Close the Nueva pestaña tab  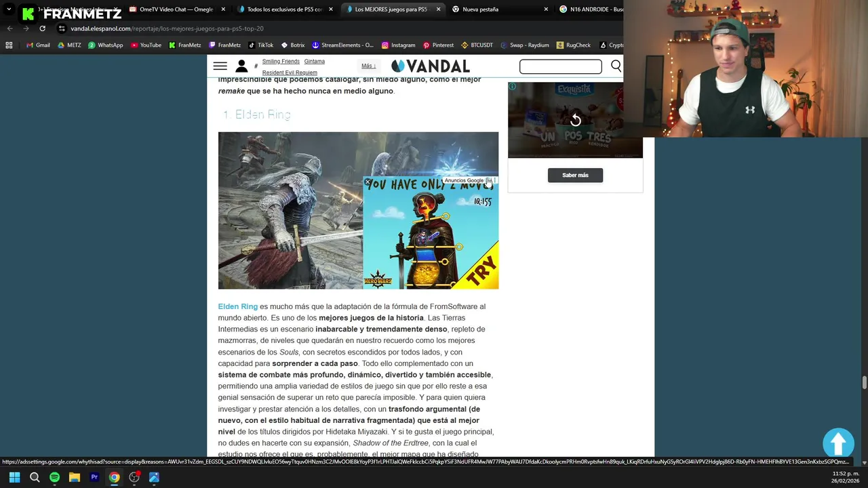coord(546,9)
